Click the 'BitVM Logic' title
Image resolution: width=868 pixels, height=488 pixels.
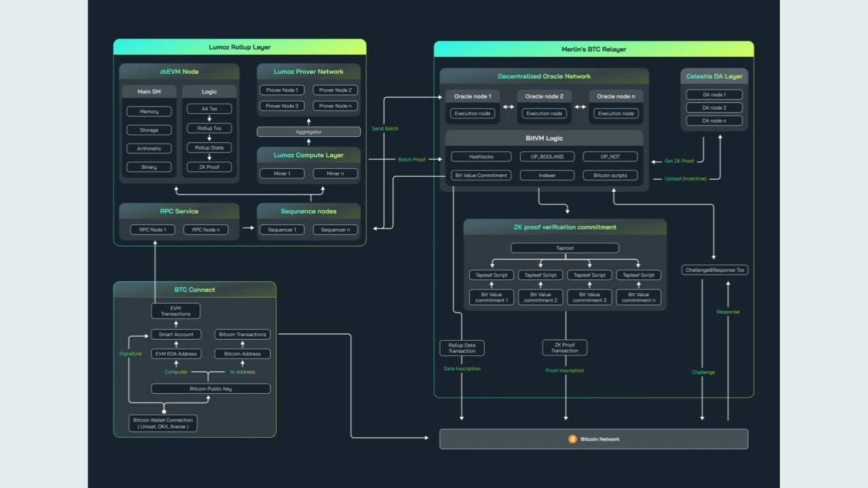(x=544, y=138)
